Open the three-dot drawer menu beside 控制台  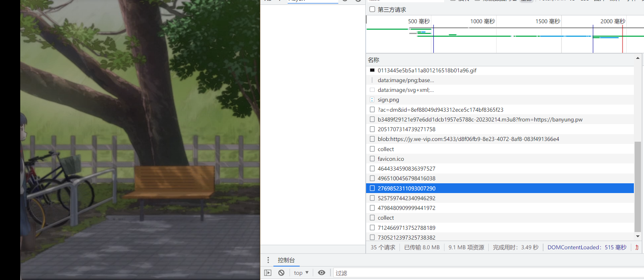click(x=268, y=260)
